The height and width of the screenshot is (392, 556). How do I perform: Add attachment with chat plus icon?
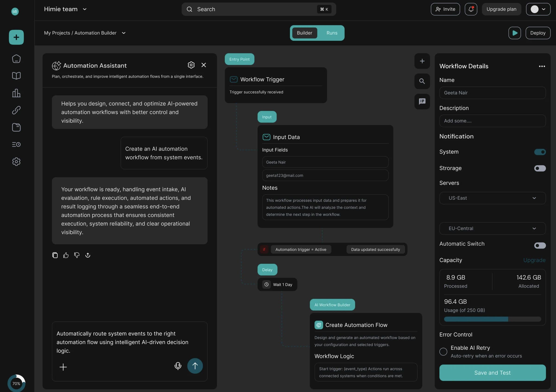click(63, 367)
